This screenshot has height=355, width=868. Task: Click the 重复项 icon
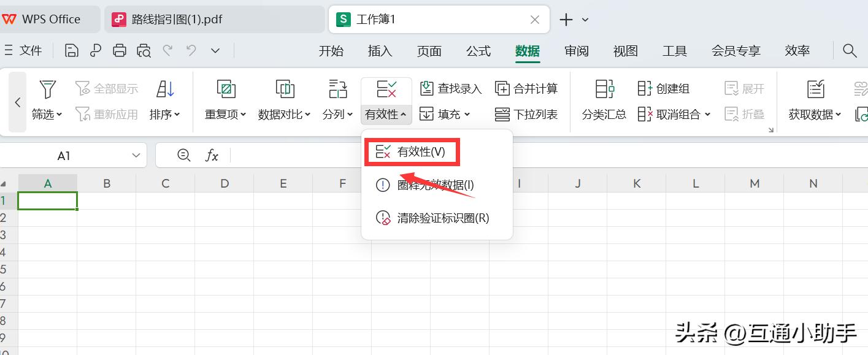point(226,90)
